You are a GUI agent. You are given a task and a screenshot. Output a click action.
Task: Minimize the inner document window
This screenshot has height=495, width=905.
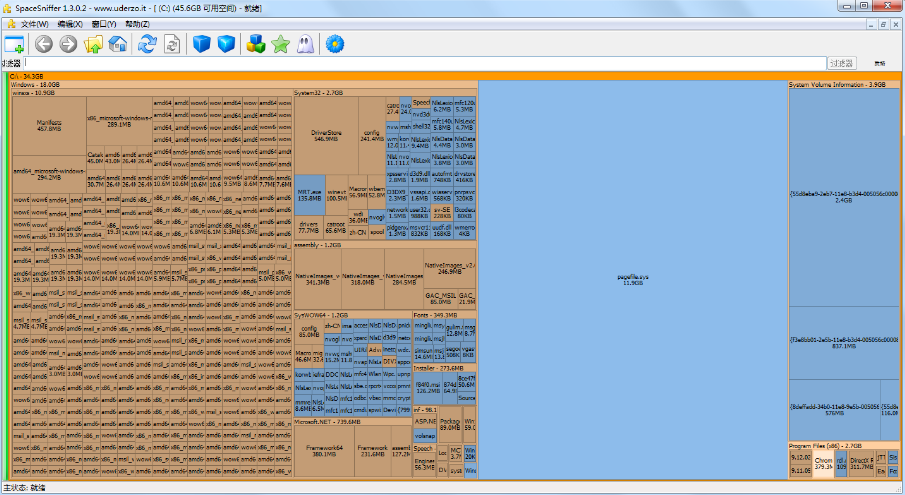click(871, 24)
